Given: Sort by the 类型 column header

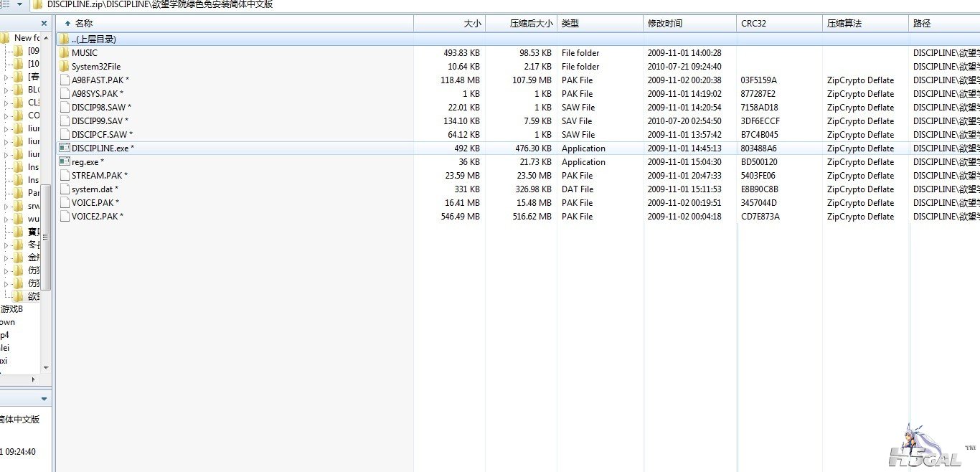Looking at the screenshot, I should point(600,23).
